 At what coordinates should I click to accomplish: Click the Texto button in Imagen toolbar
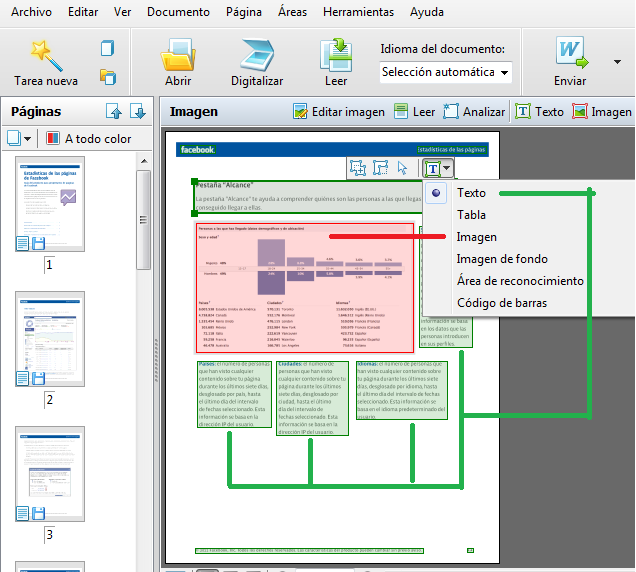click(x=539, y=112)
